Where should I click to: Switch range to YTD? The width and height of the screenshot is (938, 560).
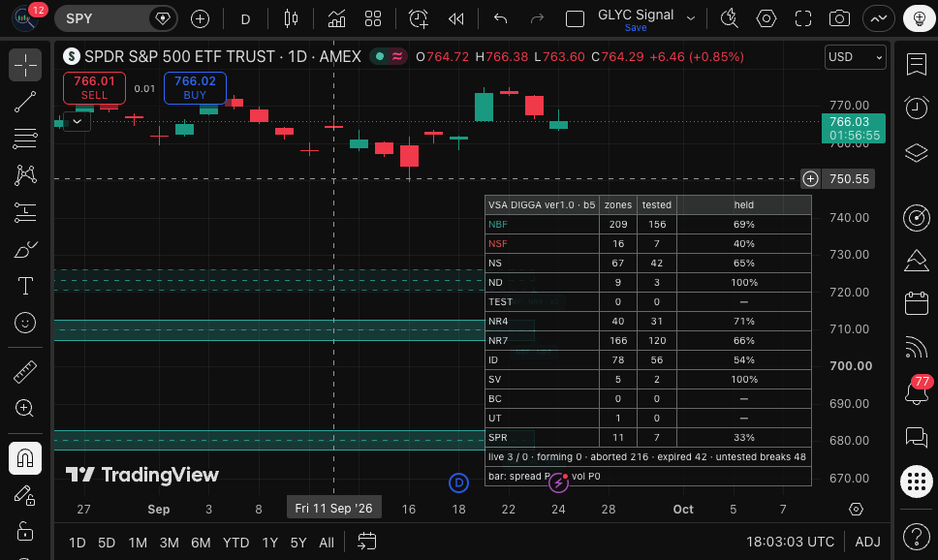point(235,543)
